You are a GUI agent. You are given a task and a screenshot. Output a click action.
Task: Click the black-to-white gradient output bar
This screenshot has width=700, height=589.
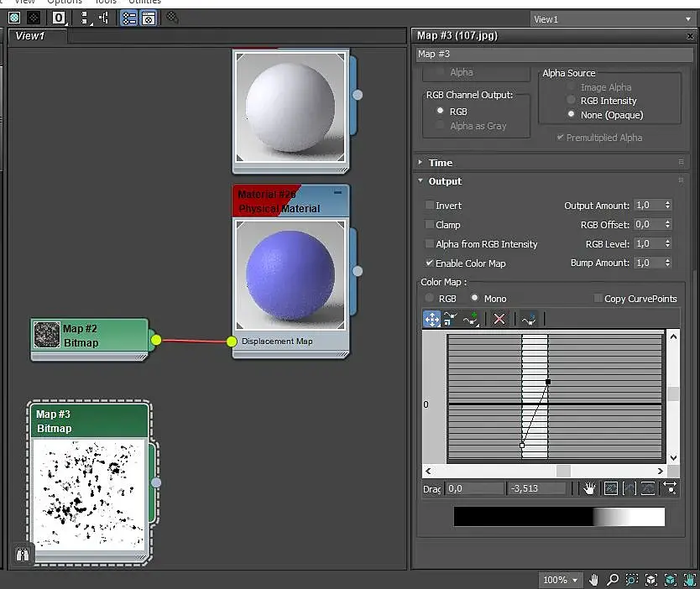pos(559,517)
